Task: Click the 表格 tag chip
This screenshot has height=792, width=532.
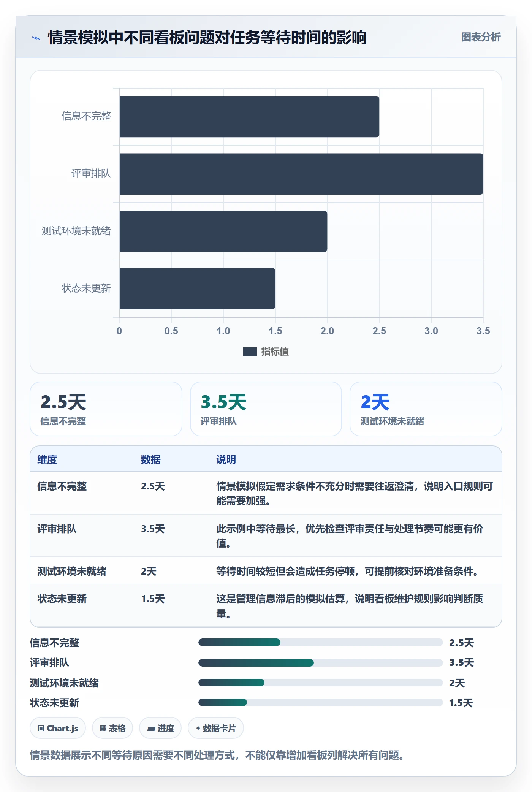Action: (x=112, y=728)
